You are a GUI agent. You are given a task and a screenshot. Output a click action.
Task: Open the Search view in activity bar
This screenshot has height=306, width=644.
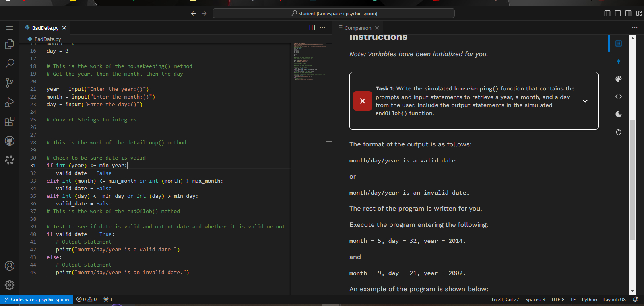pyautogui.click(x=10, y=64)
